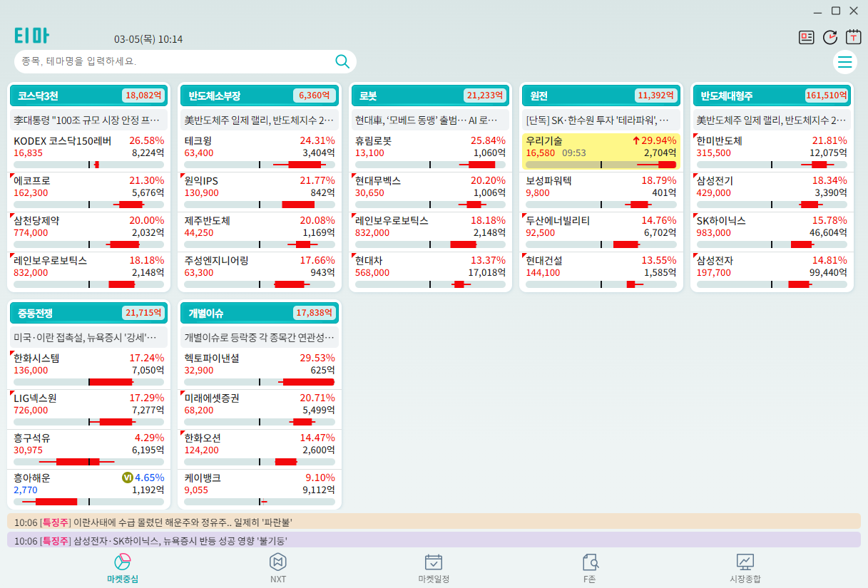Open the 李대통령 100조 news headline

[x=88, y=120]
